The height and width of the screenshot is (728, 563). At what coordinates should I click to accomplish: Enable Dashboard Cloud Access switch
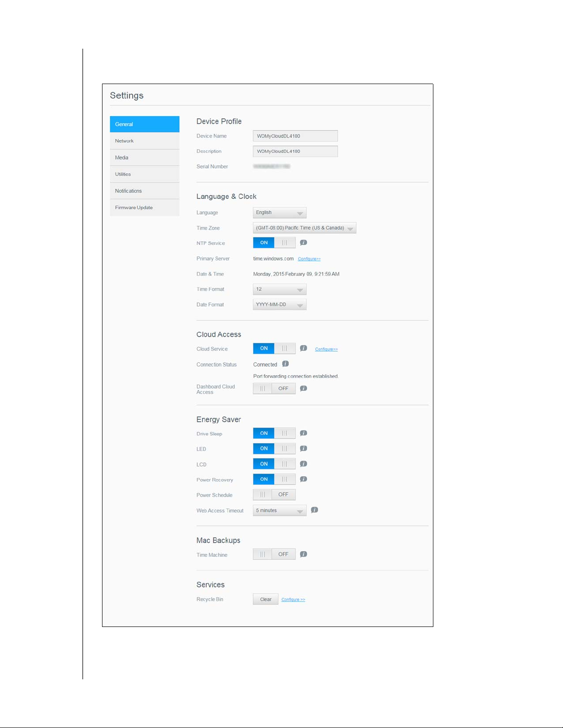[x=274, y=388]
